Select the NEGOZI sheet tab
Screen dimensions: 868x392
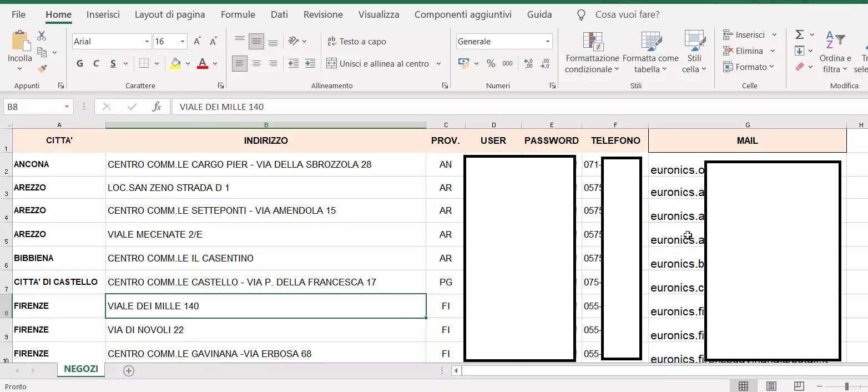80,369
